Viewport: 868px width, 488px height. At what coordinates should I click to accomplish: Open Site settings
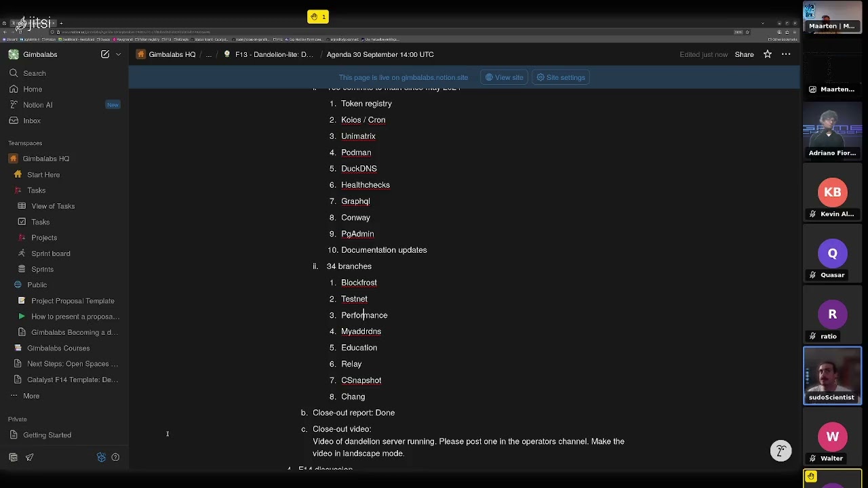coord(561,77)
